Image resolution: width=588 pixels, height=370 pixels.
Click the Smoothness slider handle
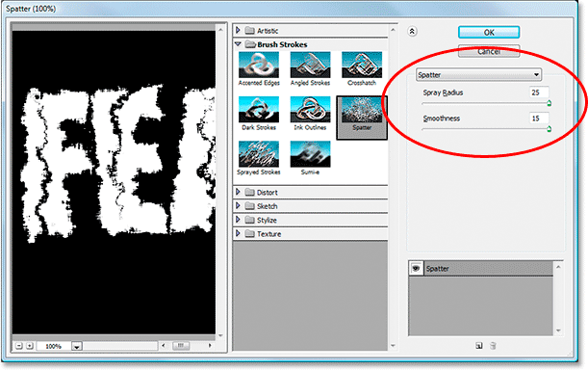pos(549,129)
